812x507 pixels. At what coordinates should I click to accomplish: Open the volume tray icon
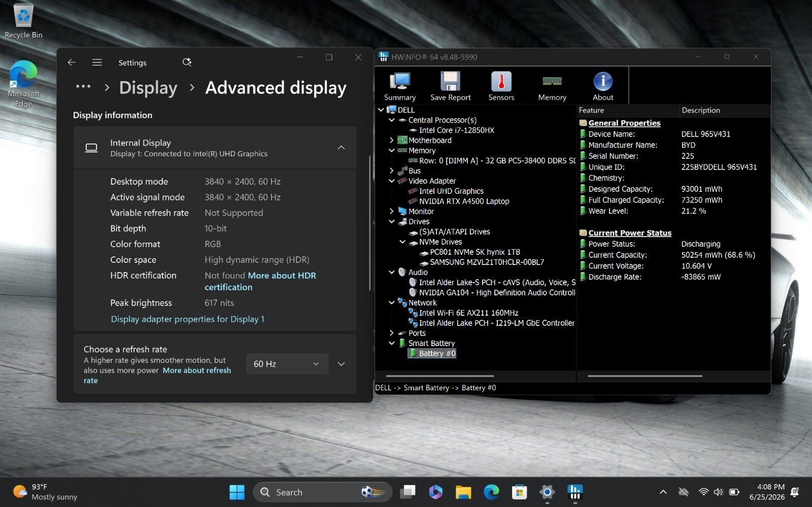click(x=718, y=492)
